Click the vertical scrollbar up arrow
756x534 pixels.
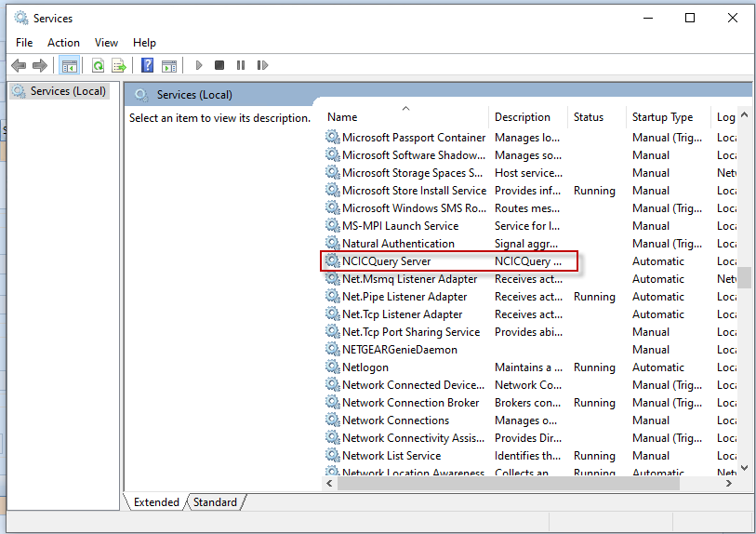pos(744,114)
